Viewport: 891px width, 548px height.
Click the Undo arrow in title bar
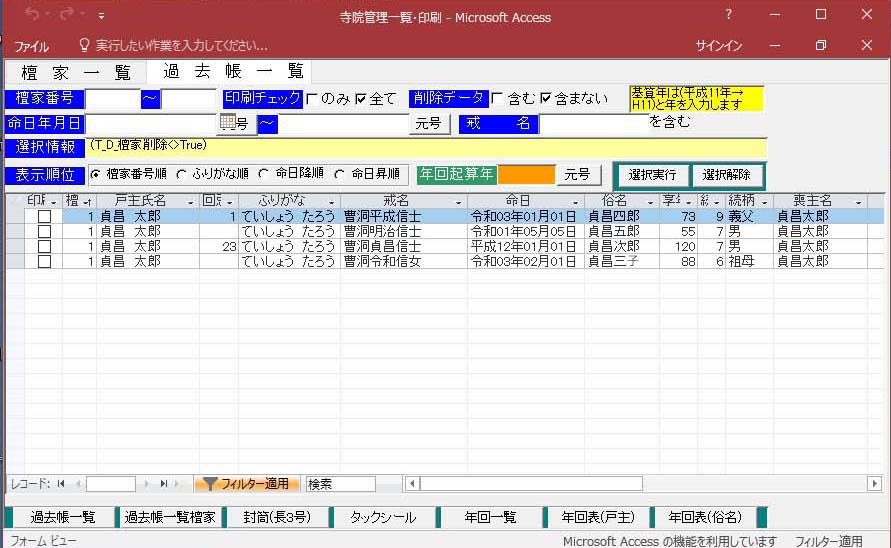pyautogui.click(x=32, y=14)
